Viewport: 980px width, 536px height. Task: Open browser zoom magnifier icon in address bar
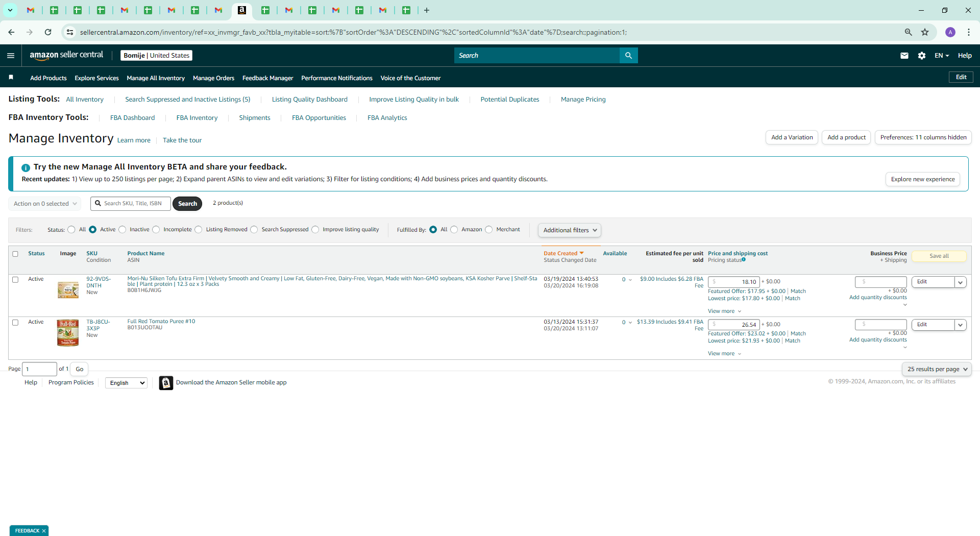(909, 32)
